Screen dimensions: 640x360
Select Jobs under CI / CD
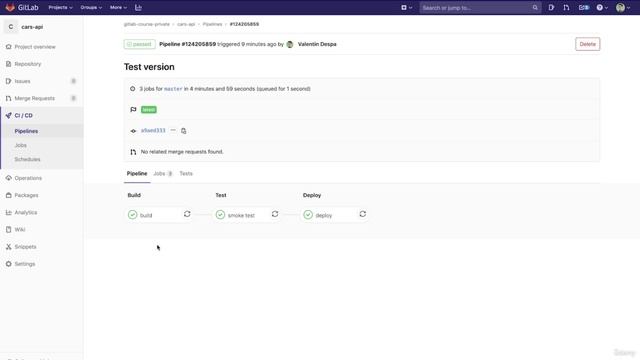[x=20, y=145]
